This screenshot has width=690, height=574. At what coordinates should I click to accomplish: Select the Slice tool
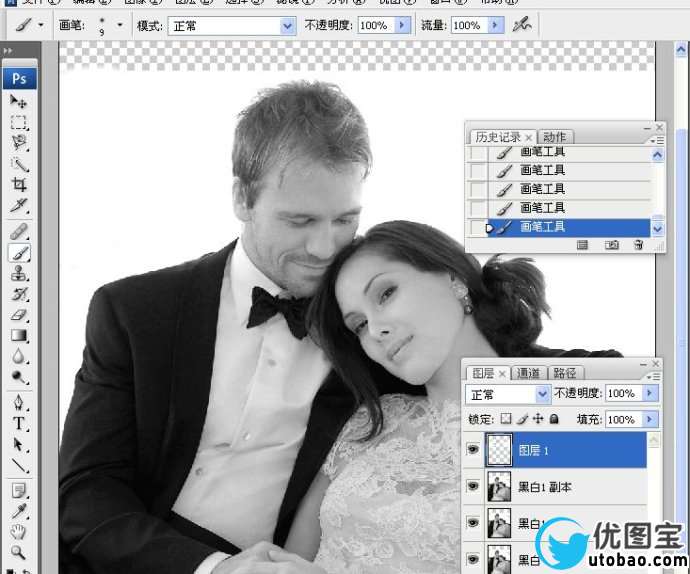[x=18, y=206]
